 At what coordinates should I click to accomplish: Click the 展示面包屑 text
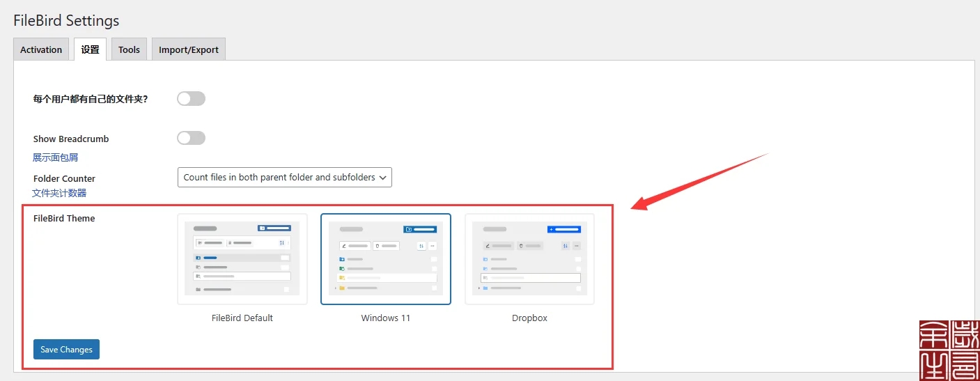pyautogui.click(x=55, y=157)
